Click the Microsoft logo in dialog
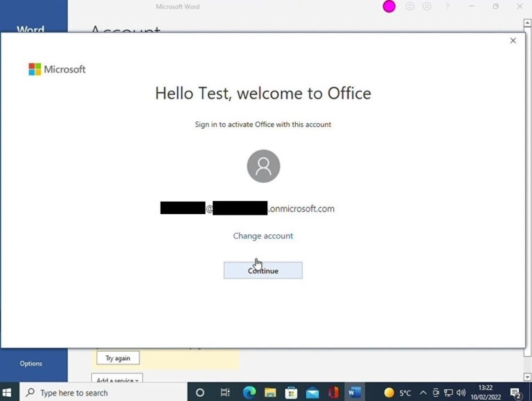 pos(57,69)
